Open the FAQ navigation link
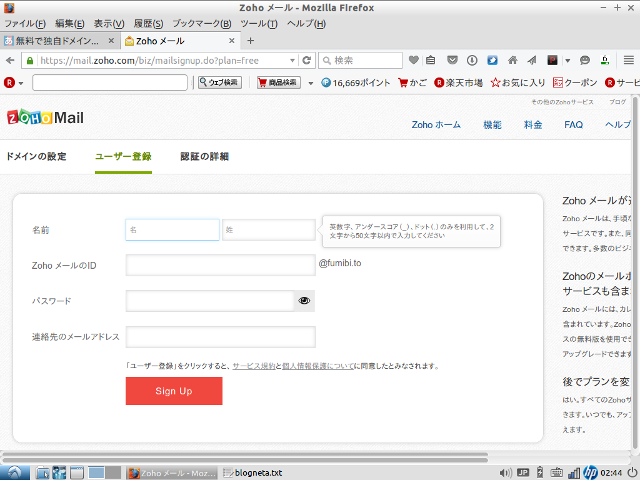The image size is (640, 480). (x=573, y=125)
